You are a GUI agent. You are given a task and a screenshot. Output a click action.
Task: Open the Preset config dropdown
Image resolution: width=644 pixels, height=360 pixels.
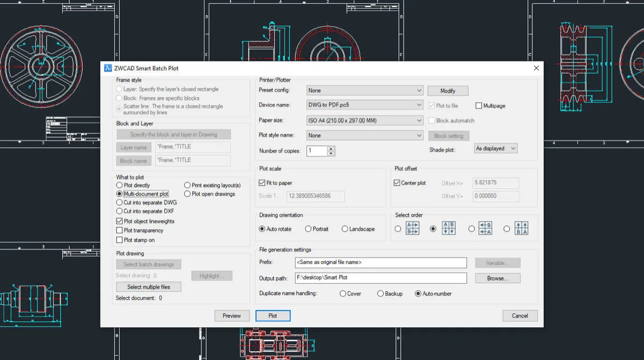tap(365, 90)
